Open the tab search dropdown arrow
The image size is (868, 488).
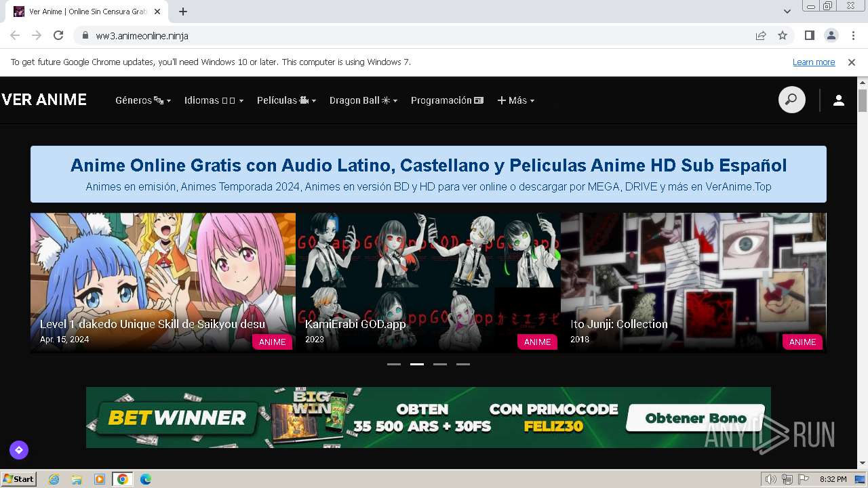point(787,12)
